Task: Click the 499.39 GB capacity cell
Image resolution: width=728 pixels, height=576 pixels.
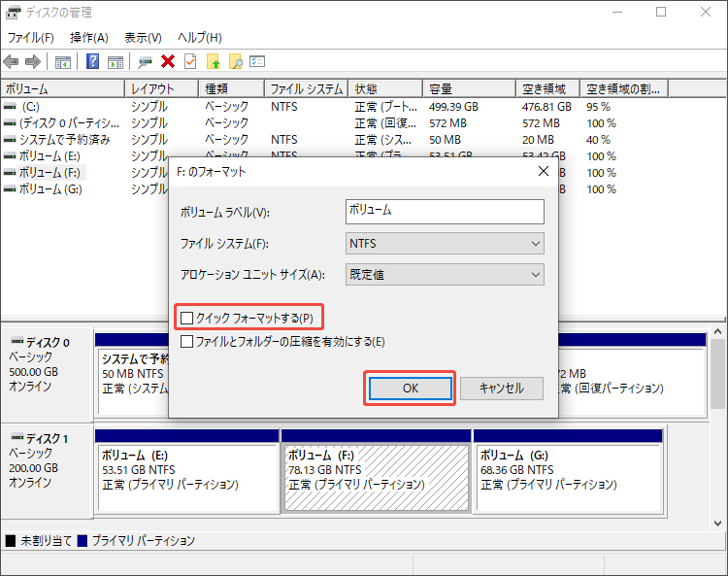Action: coord(453,107)
